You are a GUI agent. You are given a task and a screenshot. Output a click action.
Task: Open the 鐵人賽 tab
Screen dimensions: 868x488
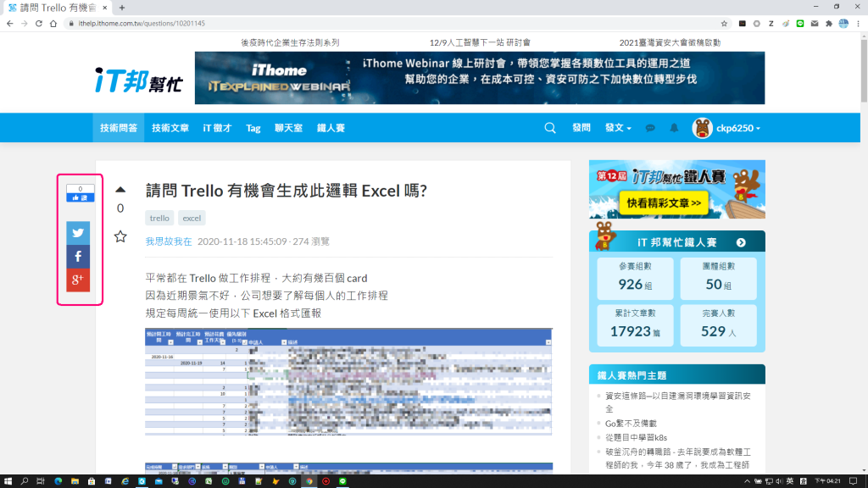[x=331, y=128]
